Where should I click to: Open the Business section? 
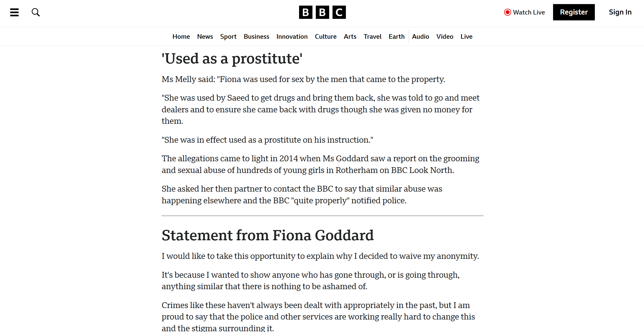point(256,37)
